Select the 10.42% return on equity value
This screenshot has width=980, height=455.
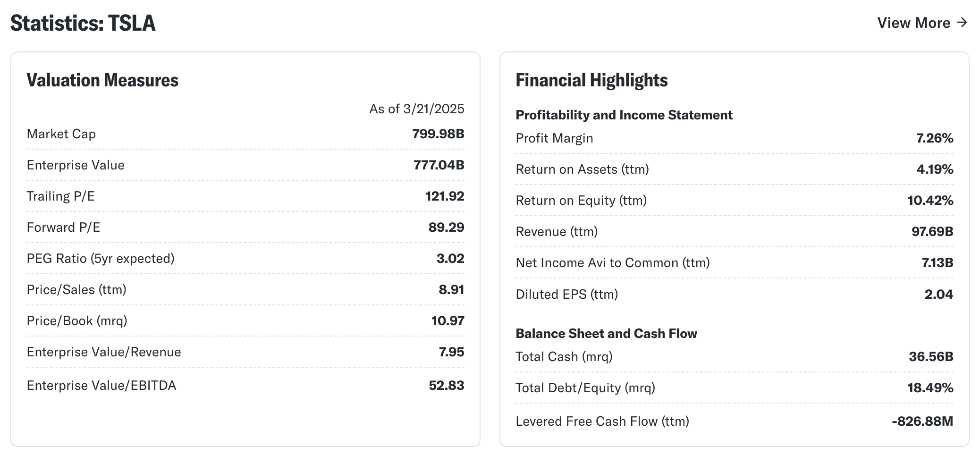pos(930,201)
